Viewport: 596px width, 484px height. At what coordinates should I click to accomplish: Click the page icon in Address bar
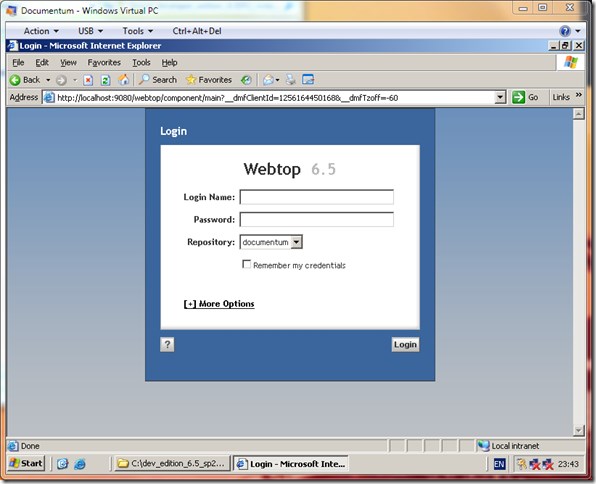[x=49, y=98]
